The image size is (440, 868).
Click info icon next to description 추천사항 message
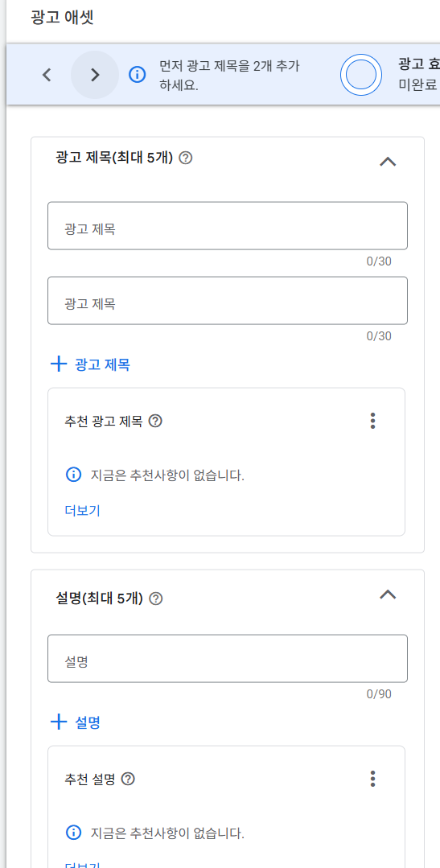(x=73, y=833)
